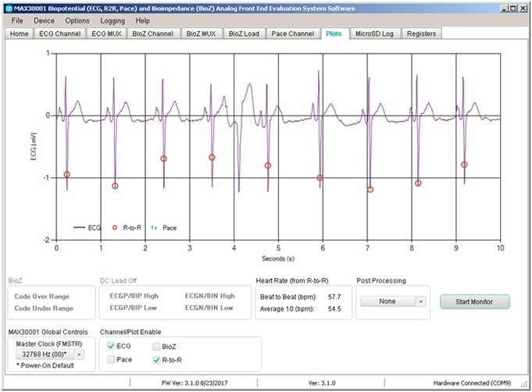Click the Code Under Range indicator
The image size is (532, 392).
pyautogui.click(x=44, y=308)
